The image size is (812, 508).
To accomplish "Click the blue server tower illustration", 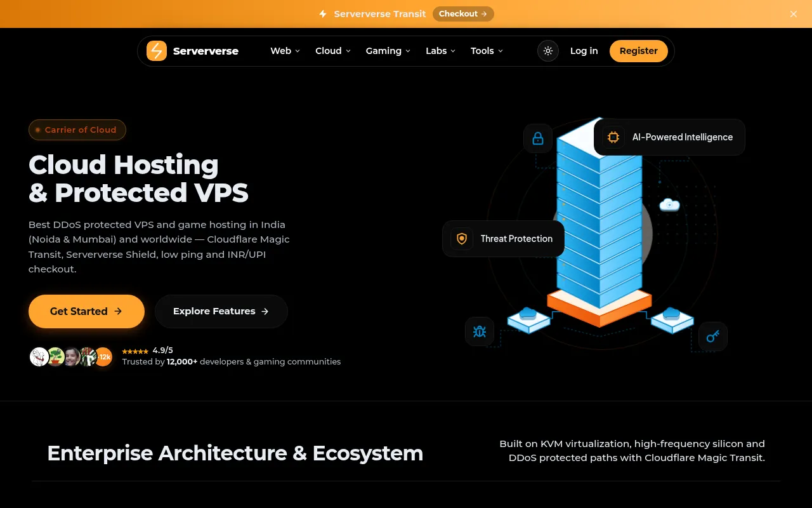I will [599, 222].
